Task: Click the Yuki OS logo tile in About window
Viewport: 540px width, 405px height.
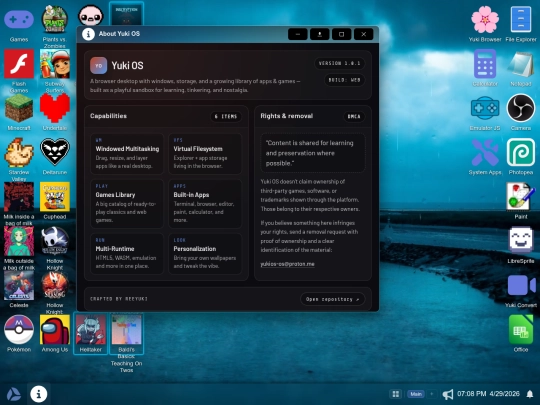Action: [x=98, y=65]
